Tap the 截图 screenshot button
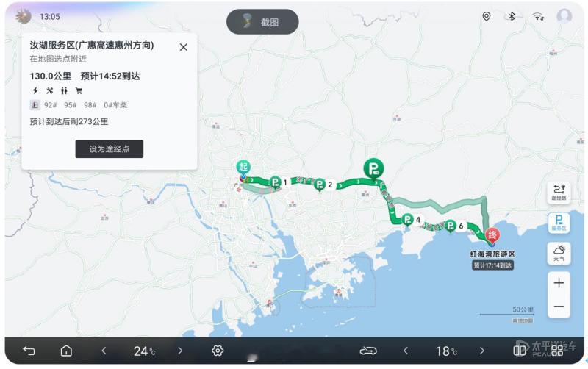The height and width of the screenshot is (369, 588). tap(262, 22)
